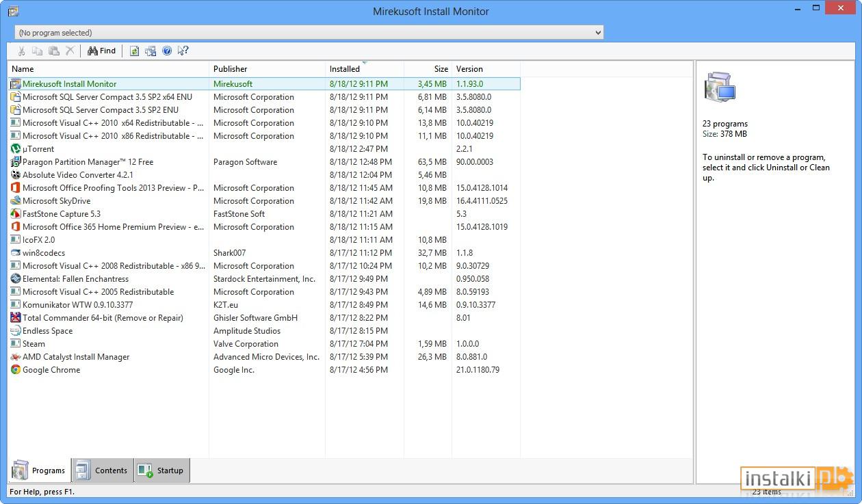Image resolution: width=862 pixels, height=504 pixels.
Task: Click the Find binoculars button
Action: [101, 51]
